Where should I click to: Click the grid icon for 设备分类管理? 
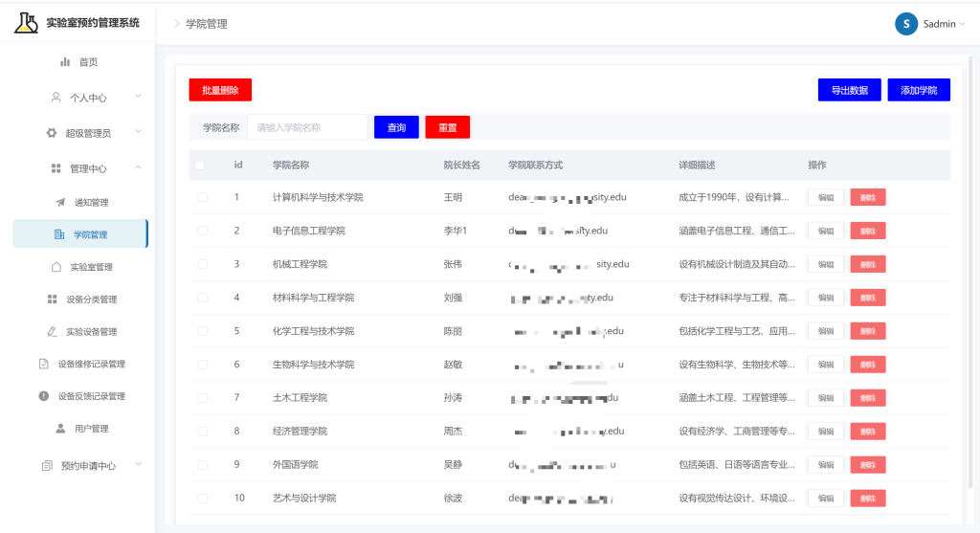point(53,300)
